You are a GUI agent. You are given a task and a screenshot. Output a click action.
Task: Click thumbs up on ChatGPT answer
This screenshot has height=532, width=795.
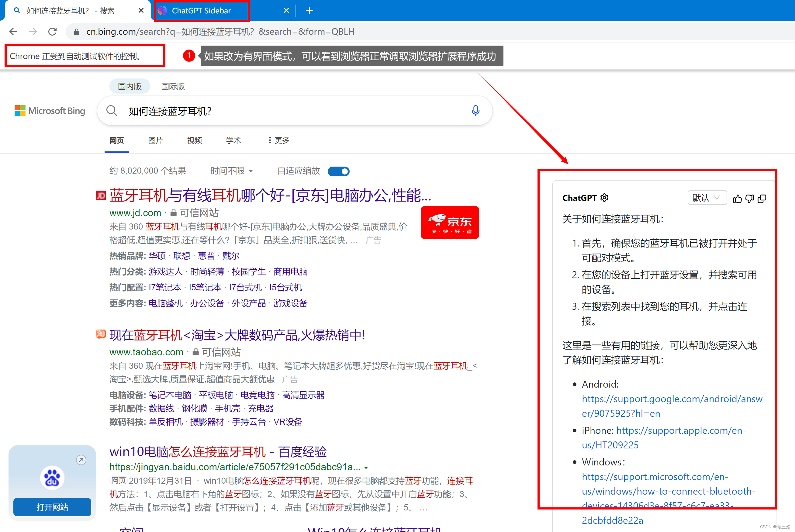pyautogui.click(x=737, y=199)
